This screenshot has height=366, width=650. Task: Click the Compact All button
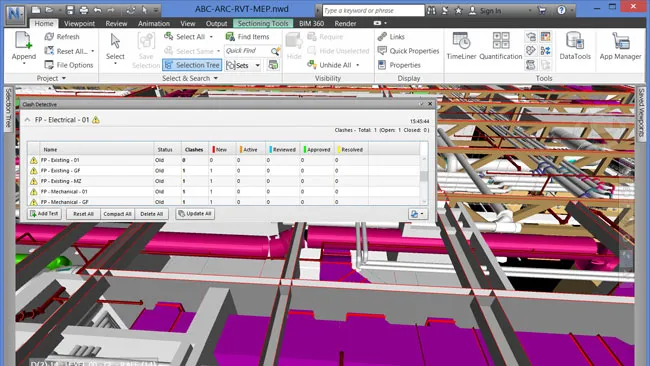[117, 214]
